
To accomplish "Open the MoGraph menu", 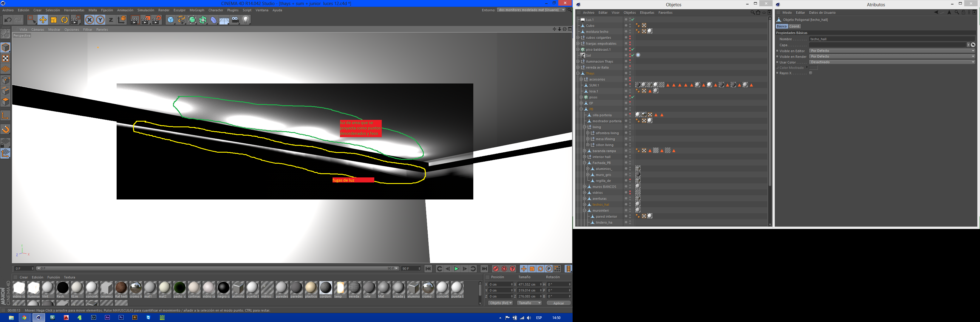I will pos(197,10).
